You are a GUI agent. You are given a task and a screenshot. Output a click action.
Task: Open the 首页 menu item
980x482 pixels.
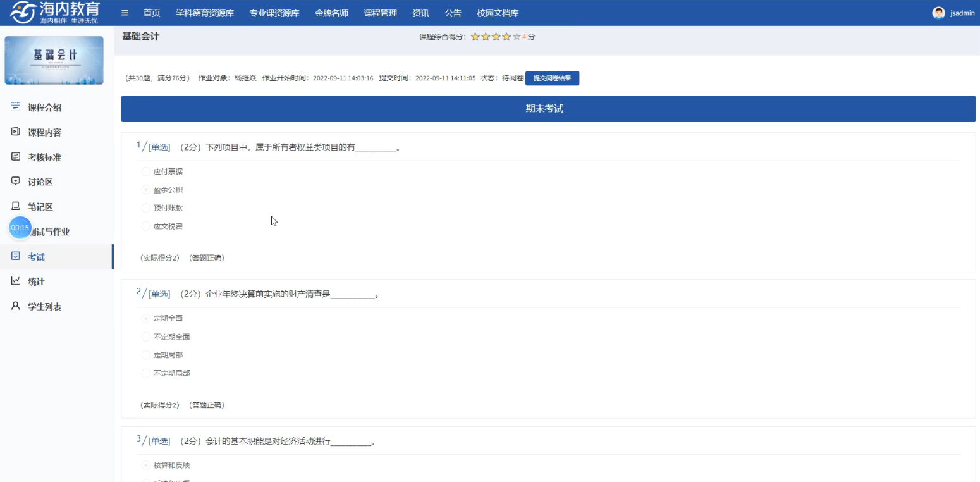(x=152, y=13)
